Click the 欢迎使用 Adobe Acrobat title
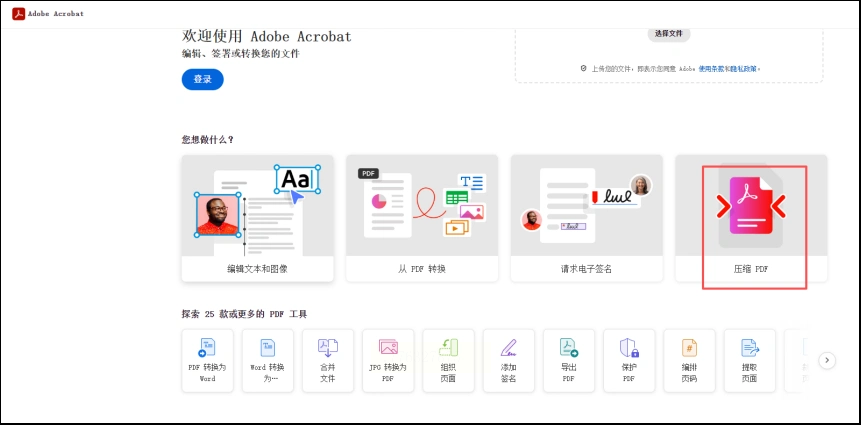This screenshot has height=425, width=861. point(267,36)
